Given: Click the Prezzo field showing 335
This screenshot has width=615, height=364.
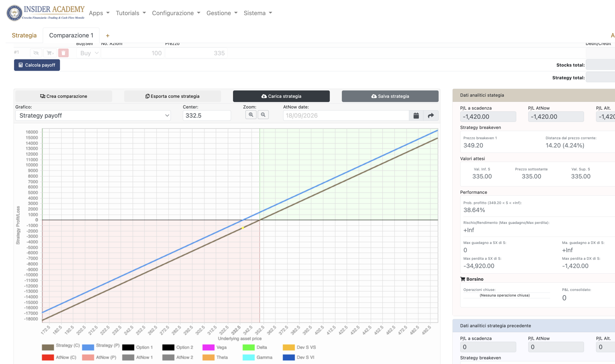Looking at the screenshot, I should tap(196, 53).
